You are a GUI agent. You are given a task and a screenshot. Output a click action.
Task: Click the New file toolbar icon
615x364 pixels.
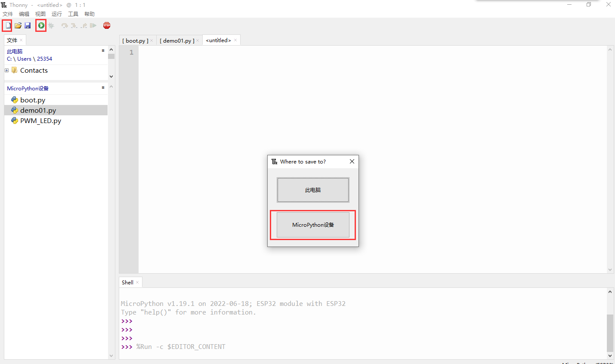(8, 26)
